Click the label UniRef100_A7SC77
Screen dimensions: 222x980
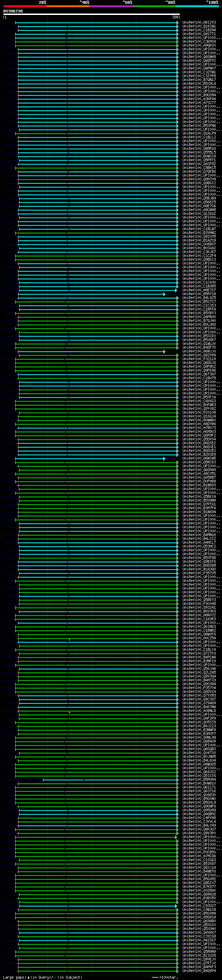pyautogui.click(x=199, y=103)
